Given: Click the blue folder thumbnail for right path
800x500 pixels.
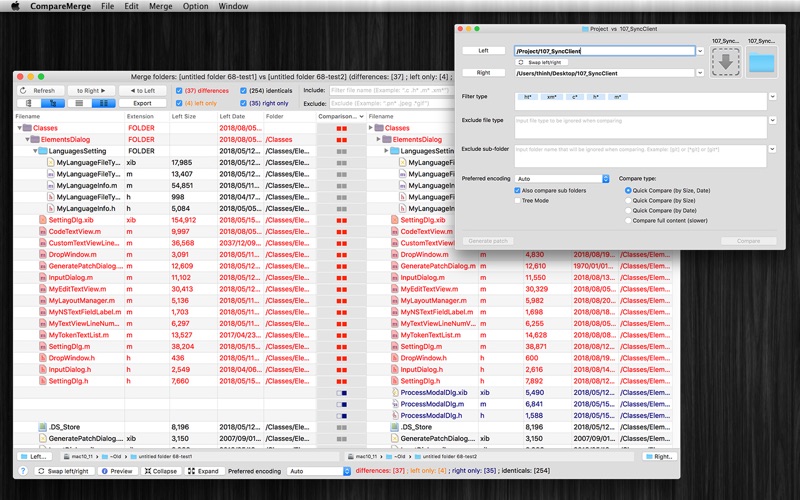Looking at the screenshot, I should 762,62.
